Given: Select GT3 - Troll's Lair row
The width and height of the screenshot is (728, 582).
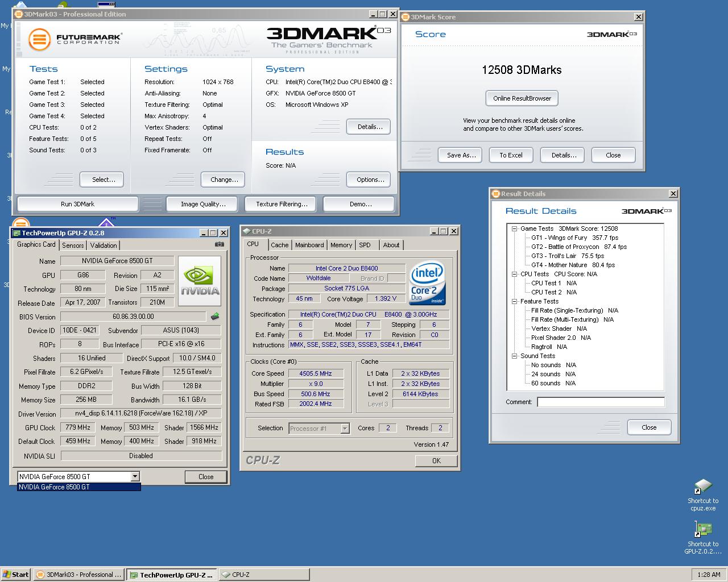Looking at the screenshot, I should pos(568,256).
